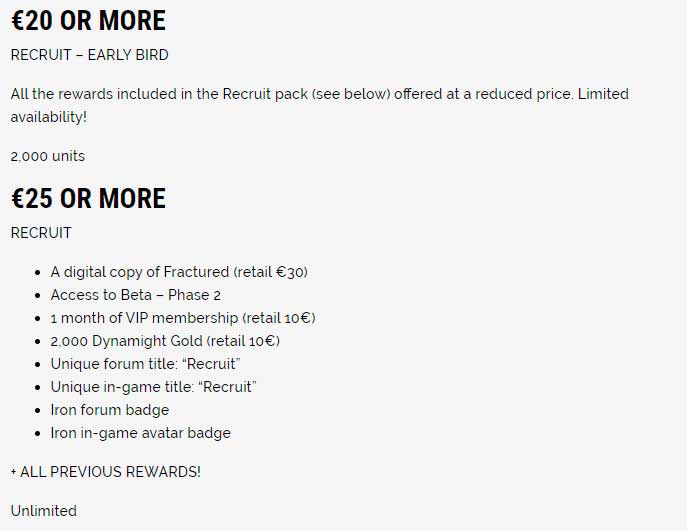Click the "Iron forum badge" list item

[110, 410]
